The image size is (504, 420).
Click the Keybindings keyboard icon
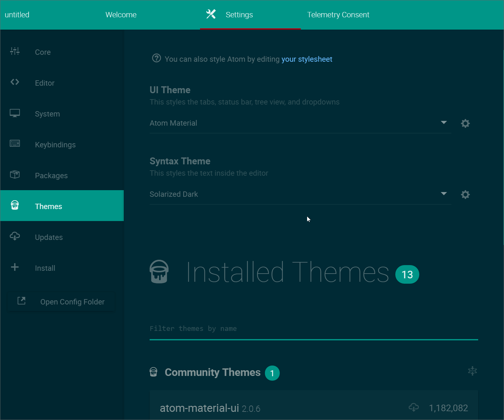point(15,144)
